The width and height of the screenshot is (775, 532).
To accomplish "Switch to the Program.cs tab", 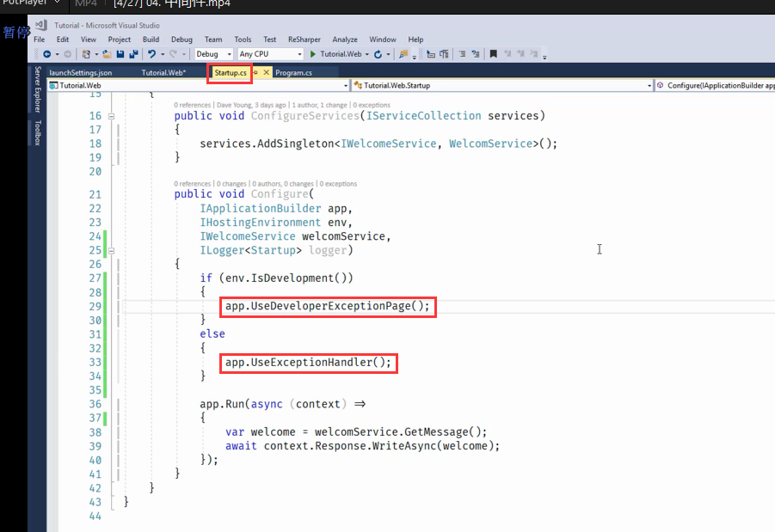I will click(294, 73).
